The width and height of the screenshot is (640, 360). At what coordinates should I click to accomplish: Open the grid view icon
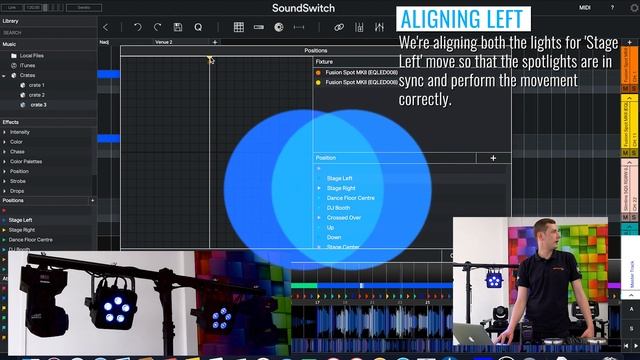pos(239,27)
